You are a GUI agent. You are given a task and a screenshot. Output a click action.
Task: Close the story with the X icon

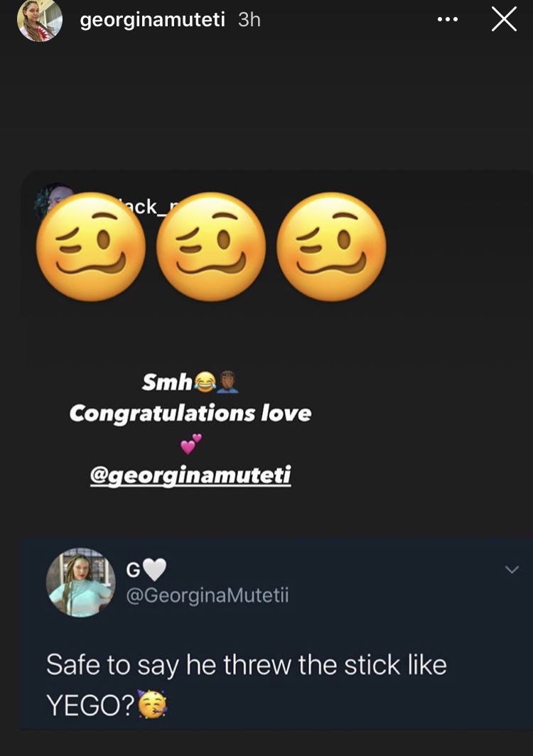click(504, 20)
